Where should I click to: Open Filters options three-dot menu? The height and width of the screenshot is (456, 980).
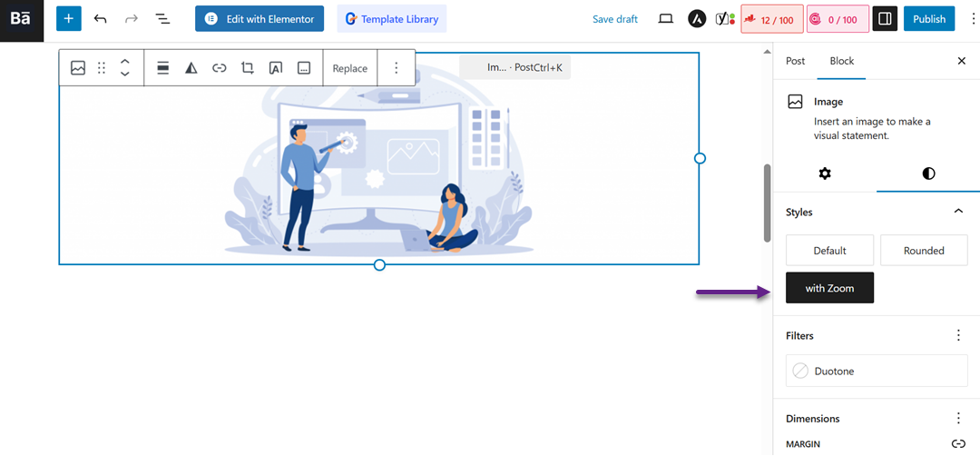[x=958, y=335]
